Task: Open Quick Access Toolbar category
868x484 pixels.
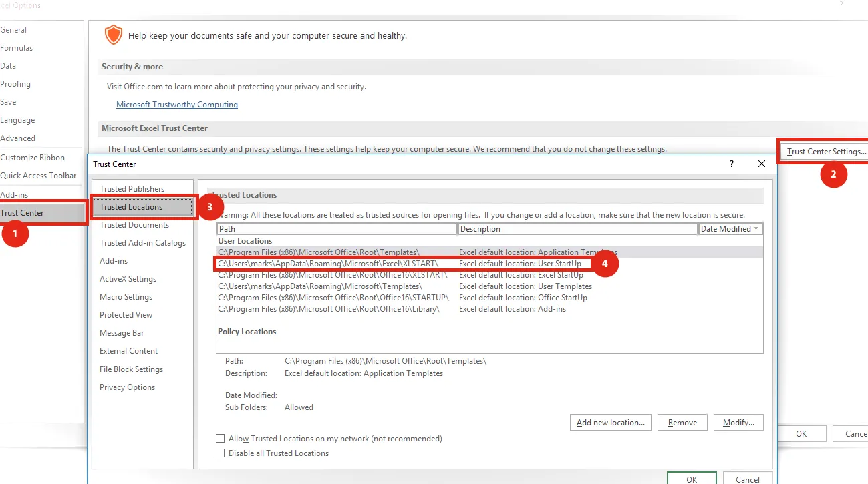Action: pos(38,176)
